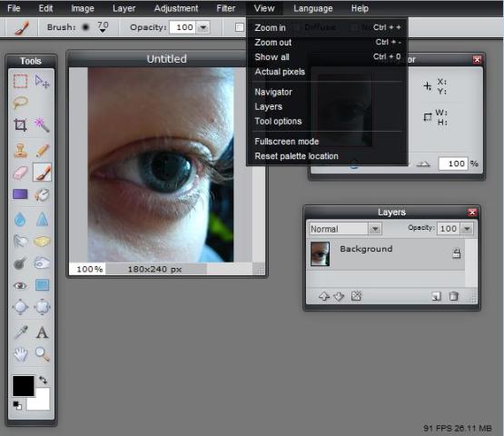Click the black foreground color swatch
Screen dimensions: 504x436
click(23, 385)
